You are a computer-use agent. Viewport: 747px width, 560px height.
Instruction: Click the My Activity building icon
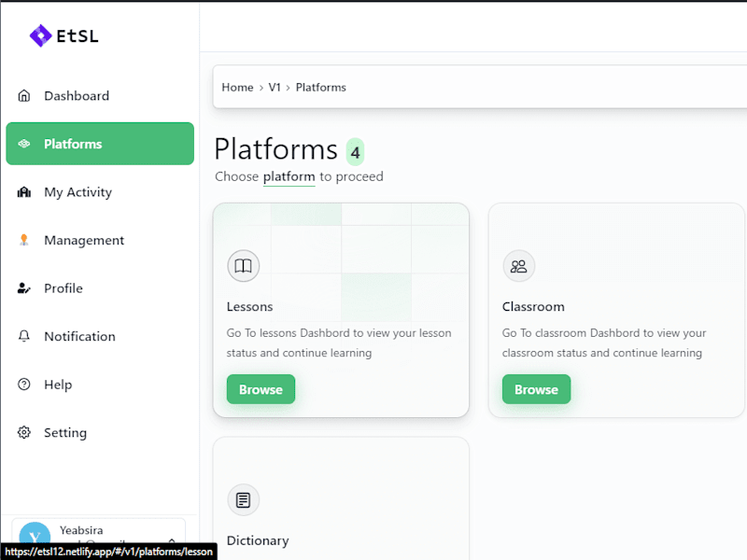click(24, 192)
